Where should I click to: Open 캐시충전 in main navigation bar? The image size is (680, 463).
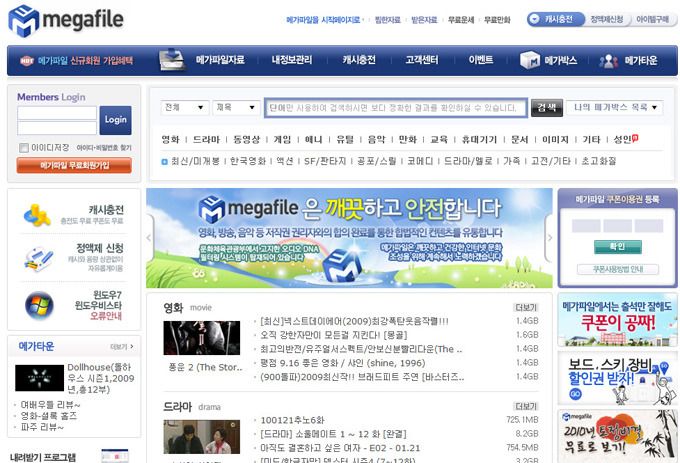pyautogui.click(x=359, y=60)
